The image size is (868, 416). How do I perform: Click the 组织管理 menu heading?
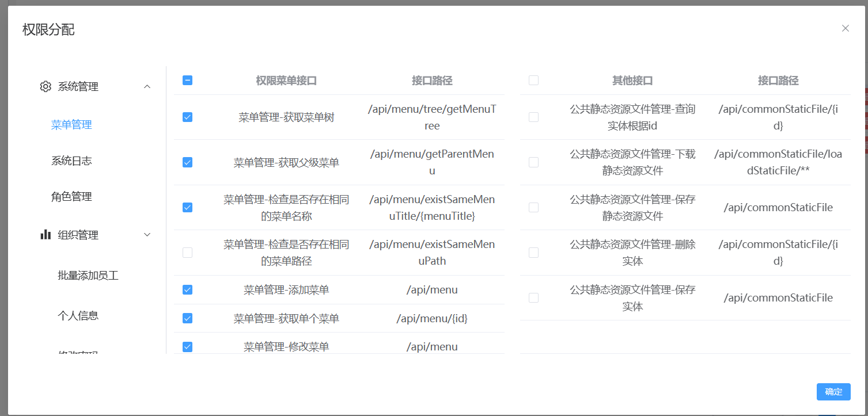(x=78, y=235)
